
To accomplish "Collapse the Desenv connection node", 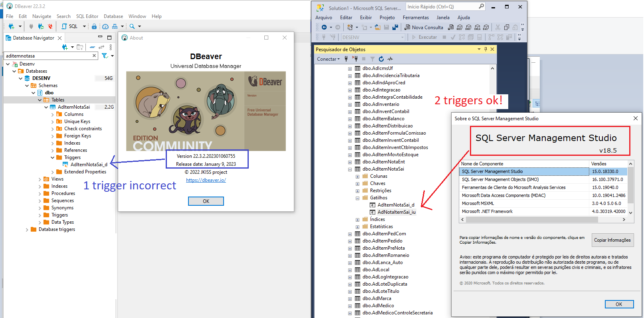I will coord(8,64).
